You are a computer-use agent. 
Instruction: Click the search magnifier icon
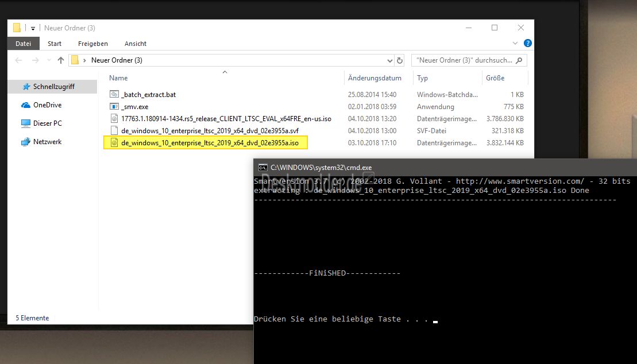(519, 60)
